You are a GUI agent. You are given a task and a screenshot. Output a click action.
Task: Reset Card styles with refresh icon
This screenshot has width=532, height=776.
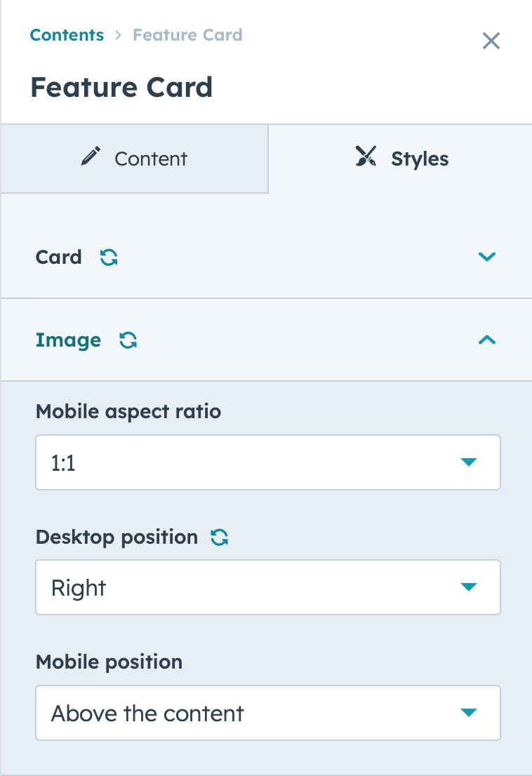click(x=109, y=257)
